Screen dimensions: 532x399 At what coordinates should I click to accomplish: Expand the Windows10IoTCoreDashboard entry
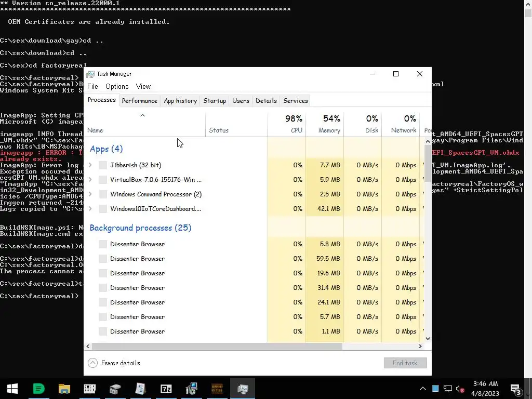(90, 209)
